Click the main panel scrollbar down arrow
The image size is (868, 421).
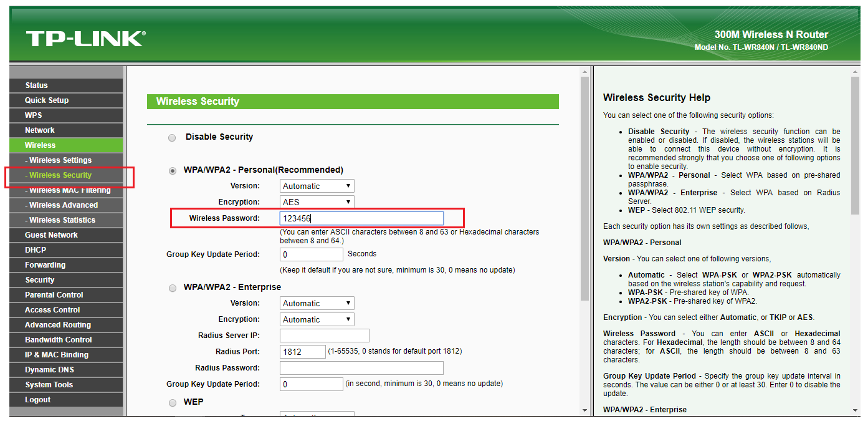584,410
